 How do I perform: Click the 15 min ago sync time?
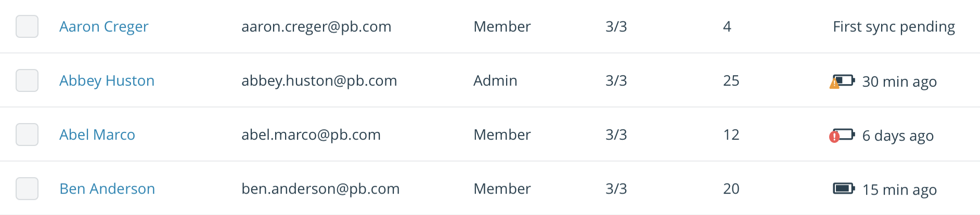(899, 190)
